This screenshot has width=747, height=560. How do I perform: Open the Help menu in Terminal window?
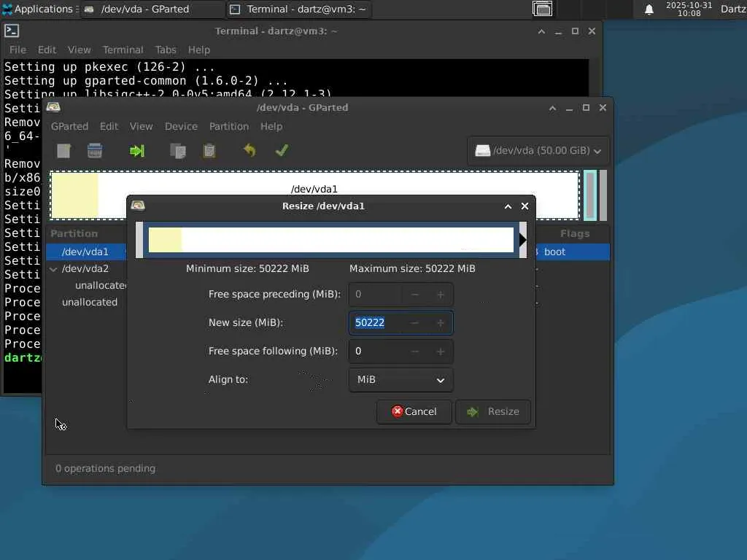(198, 50)
